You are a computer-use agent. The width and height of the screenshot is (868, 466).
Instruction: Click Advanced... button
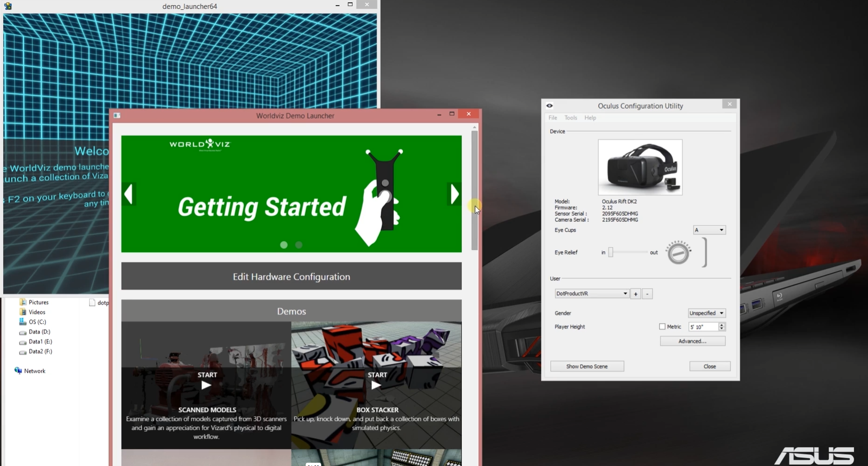point(693,341)
